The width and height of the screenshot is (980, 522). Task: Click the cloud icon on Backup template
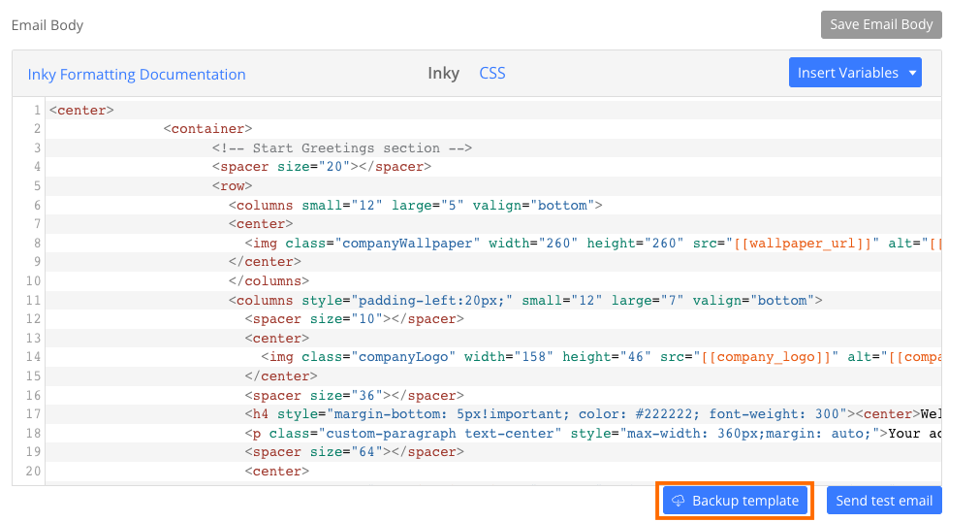tap(679, 501)
